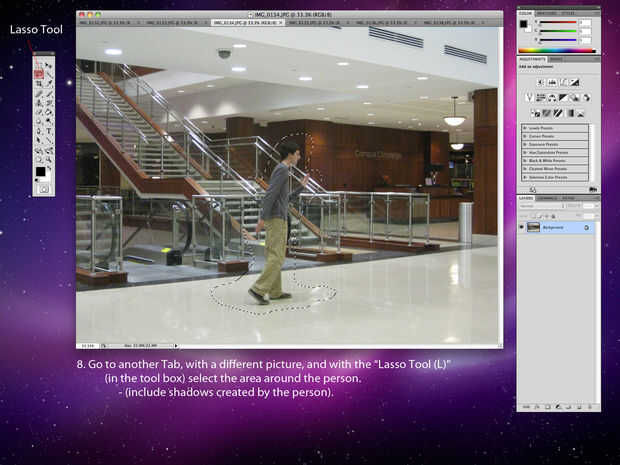620x465 pixels.
Task: Select the Brush tool
Action: 49,93
